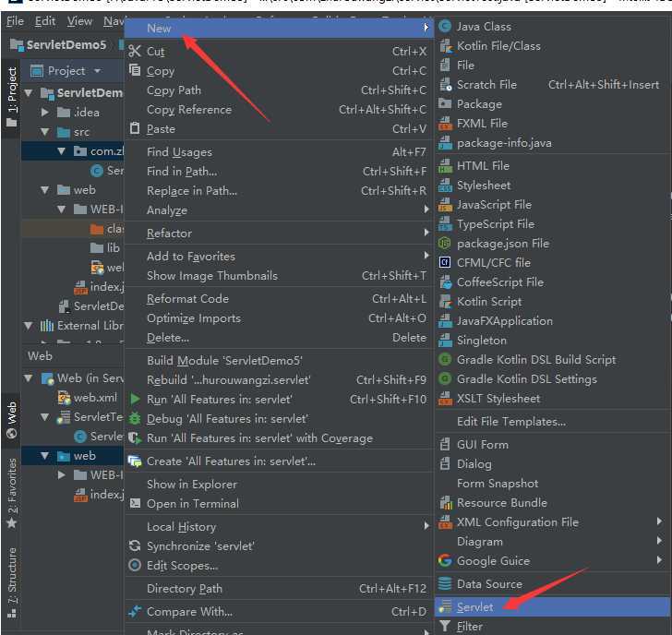The height and width of the screenshot is (635, 672).
Task: Select the New context menu entry
Action: [x=279, y=29]
